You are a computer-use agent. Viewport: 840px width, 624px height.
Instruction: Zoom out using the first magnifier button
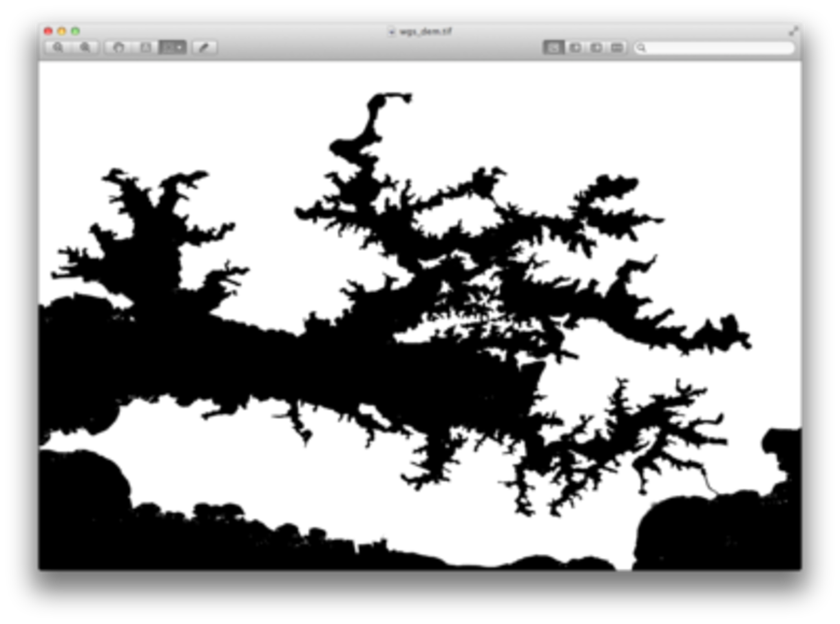58,47
